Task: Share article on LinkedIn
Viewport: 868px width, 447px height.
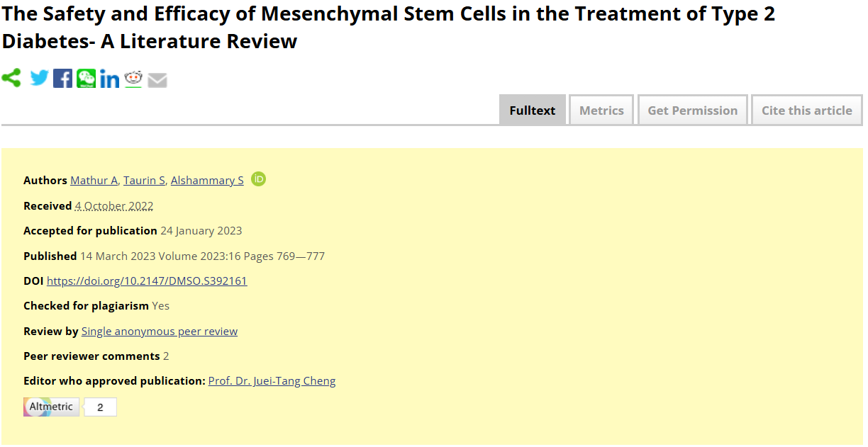Action: [x=110, y=79]
